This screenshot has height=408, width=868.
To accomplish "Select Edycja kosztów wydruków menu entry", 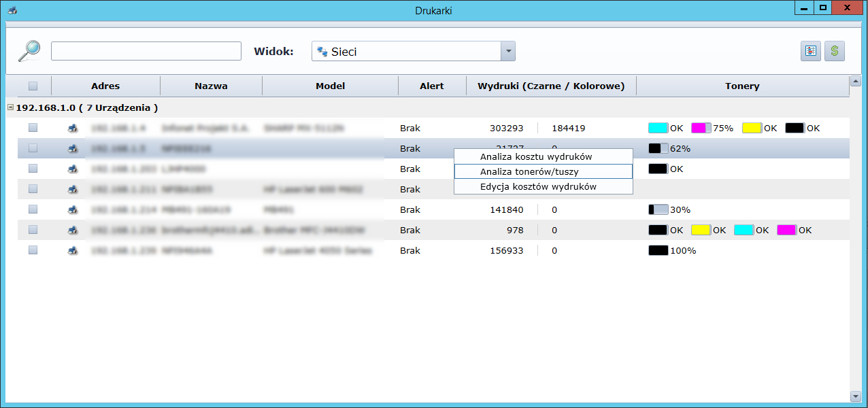I will click(x=538, y=186).
